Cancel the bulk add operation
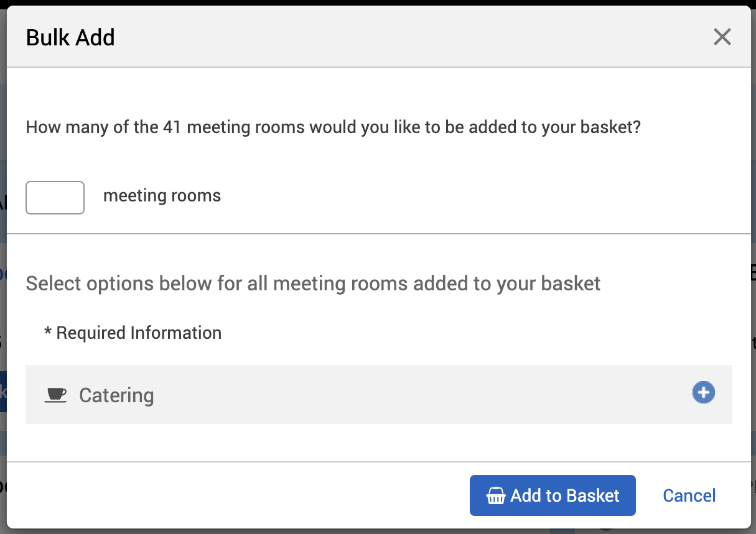 pos(689,495)
